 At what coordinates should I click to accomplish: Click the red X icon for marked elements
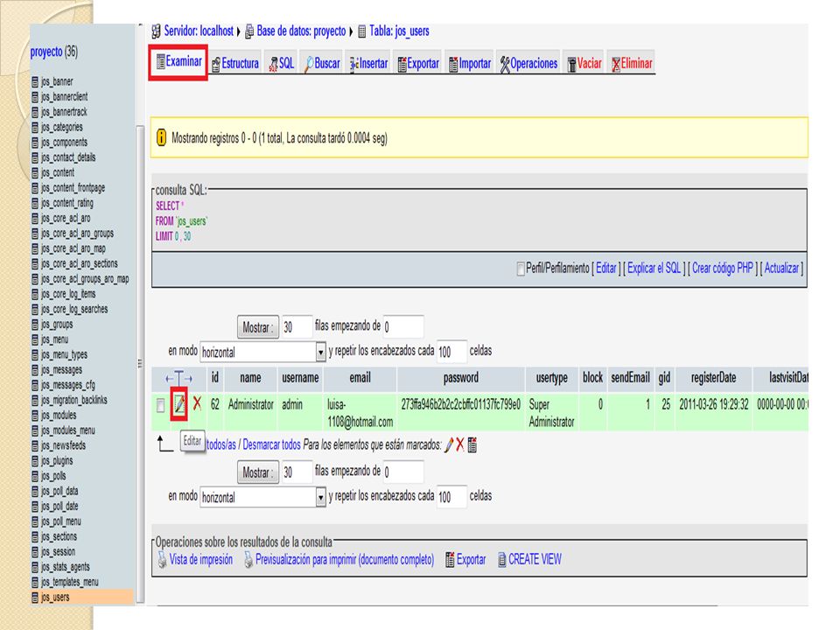coord(460,444)
